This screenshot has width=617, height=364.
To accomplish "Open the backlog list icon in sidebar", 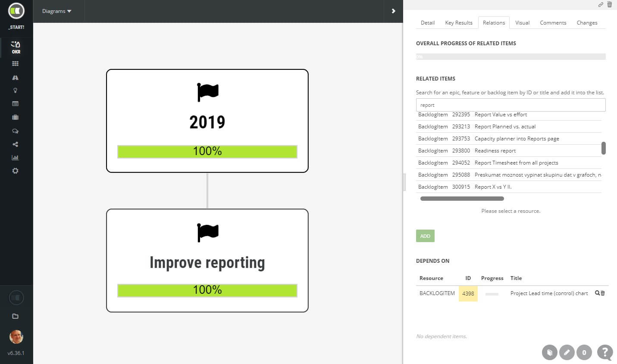I will pos(16,104).
